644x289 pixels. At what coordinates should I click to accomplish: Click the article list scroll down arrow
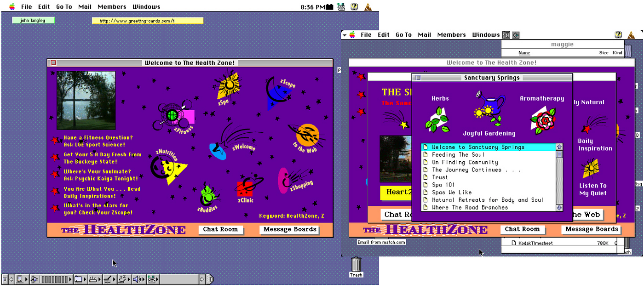[x=559, y=208]
